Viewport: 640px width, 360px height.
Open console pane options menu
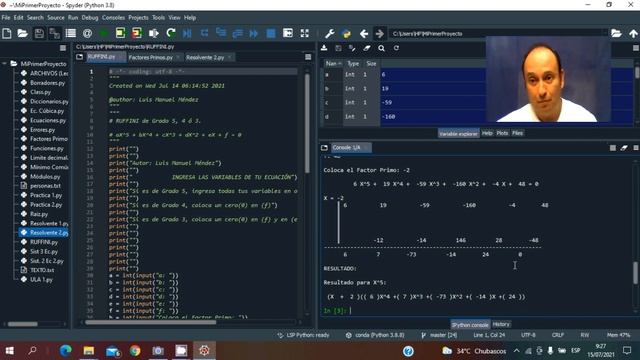pos(636,148)
